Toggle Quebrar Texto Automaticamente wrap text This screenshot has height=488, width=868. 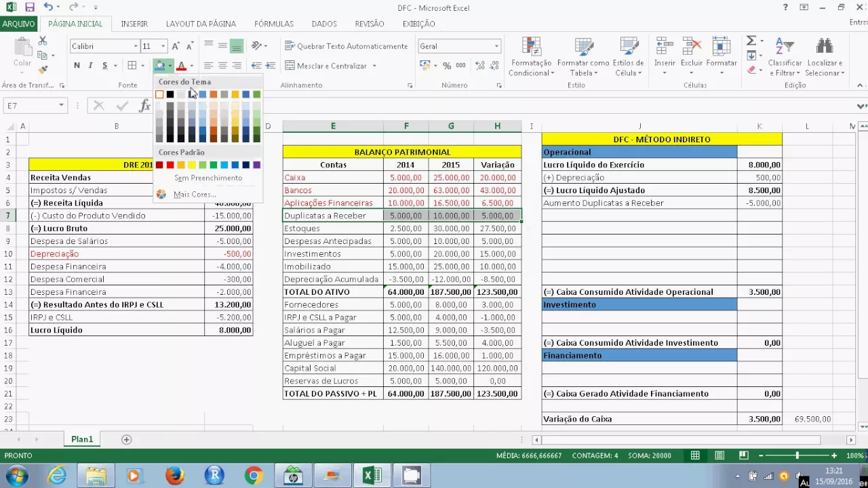click(347, 46)
